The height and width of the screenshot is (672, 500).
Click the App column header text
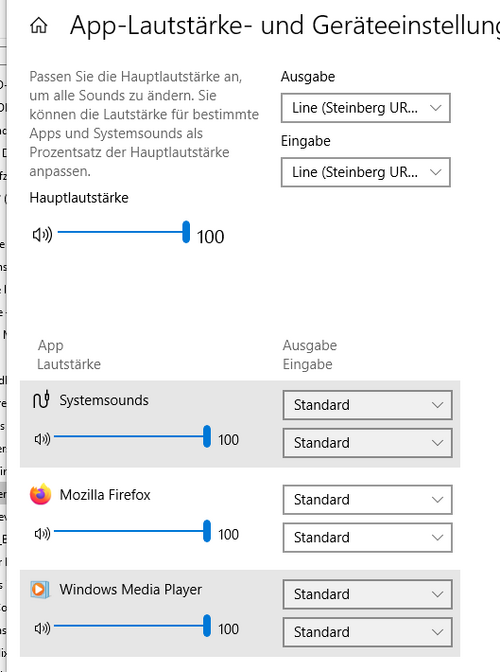(x=51, y=346)
